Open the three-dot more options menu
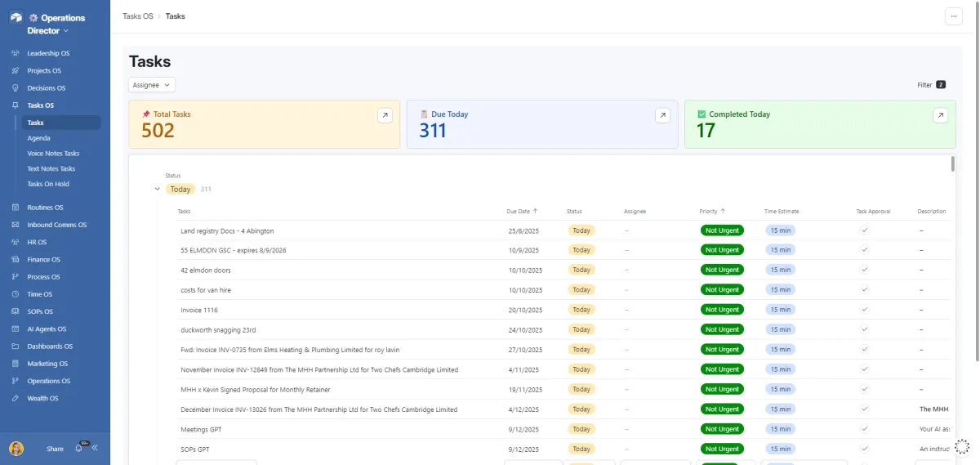The width and height of the screenshot is (980, 465). point(953,16)
